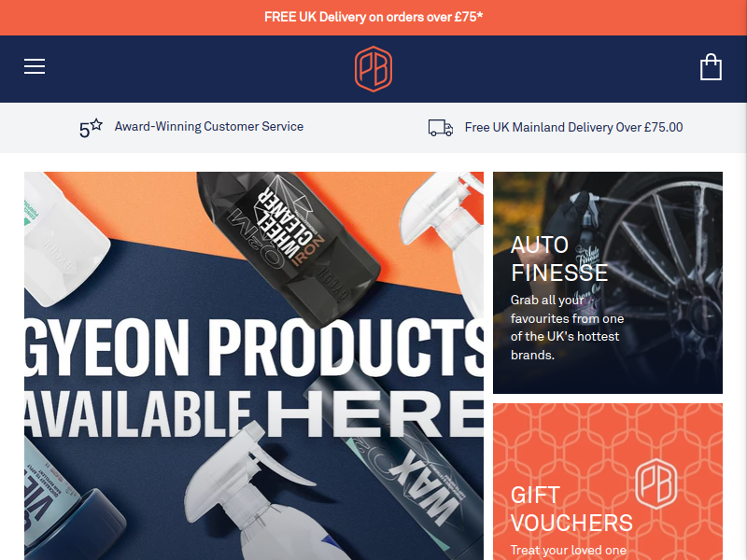747x560 pixels.
Task: Open the hamburger navigation menu
Action: coord(35,66)
